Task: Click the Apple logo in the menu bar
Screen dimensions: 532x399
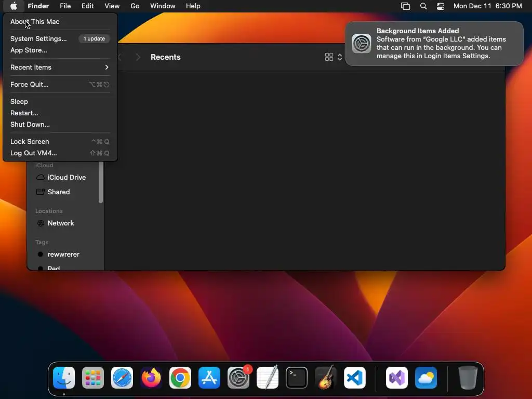Action: click(14, 6)
